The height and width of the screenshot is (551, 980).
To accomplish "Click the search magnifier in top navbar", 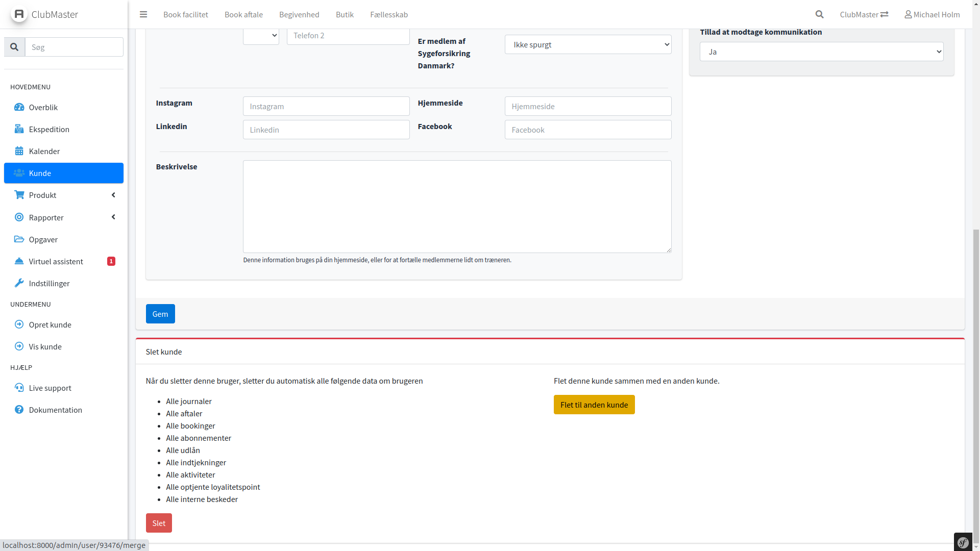I will tap(819, 14).
